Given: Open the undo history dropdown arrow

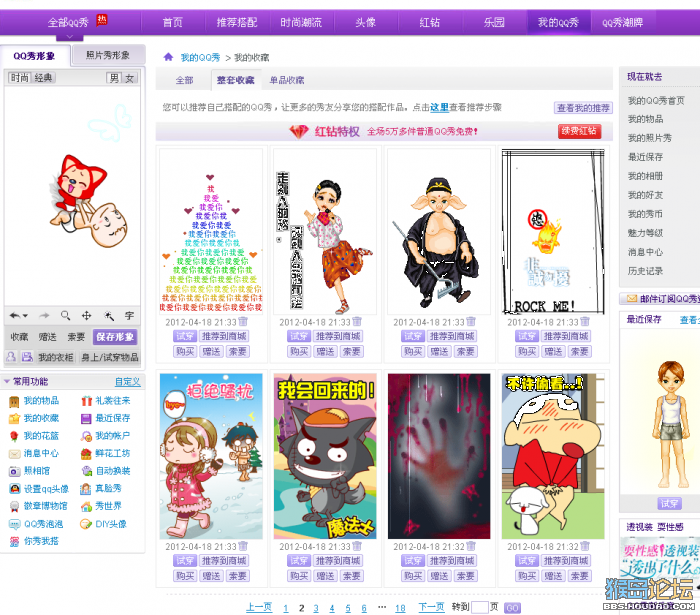Looking at the screenshot, I should point(25,316).
